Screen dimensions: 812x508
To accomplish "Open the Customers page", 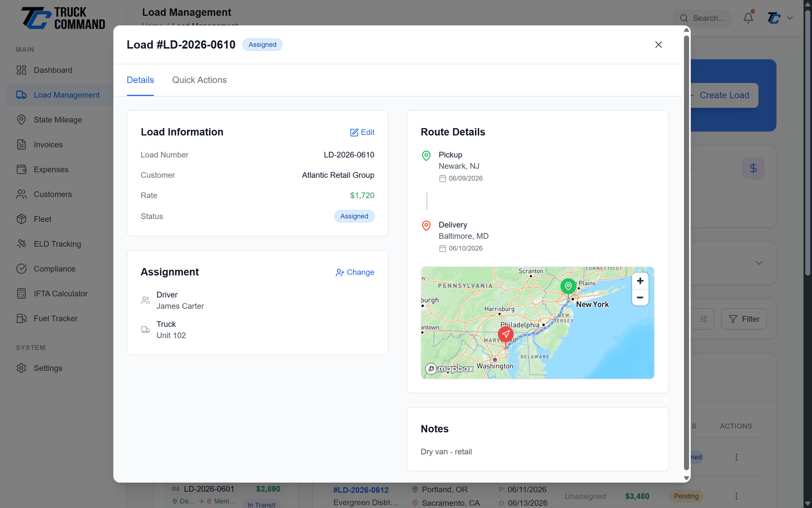I will 53,194.
